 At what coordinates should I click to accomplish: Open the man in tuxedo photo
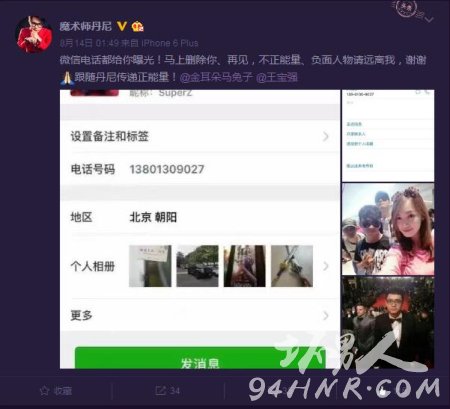[x=388, y=322]
